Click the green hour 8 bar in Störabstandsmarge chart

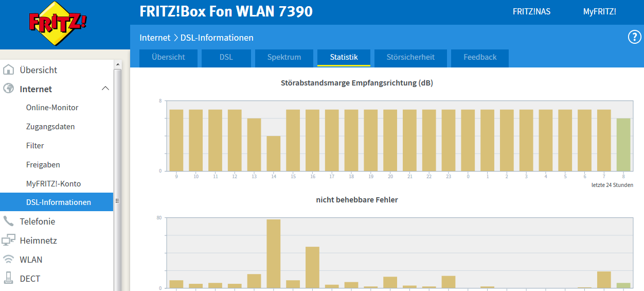[623, 145]
